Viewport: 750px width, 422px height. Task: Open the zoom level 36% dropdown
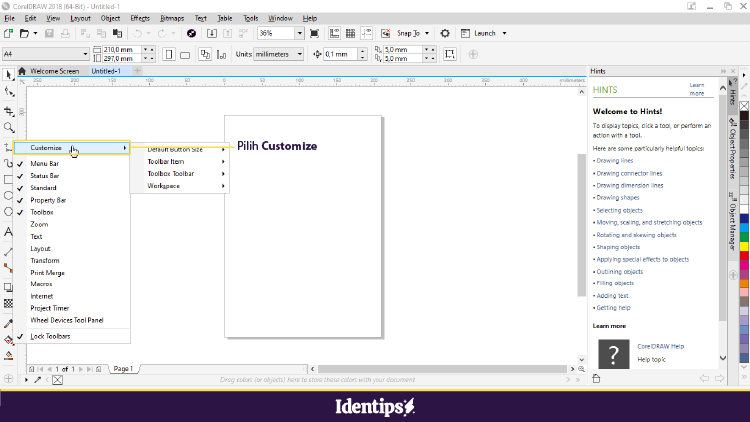click(300, 33)
